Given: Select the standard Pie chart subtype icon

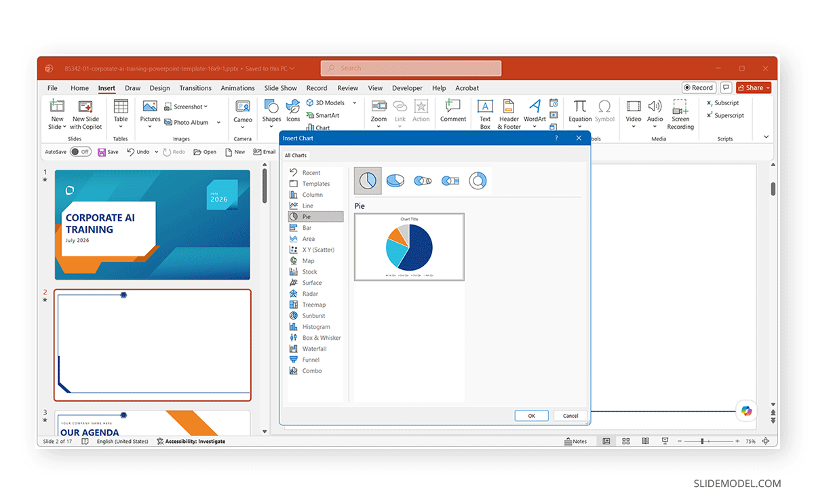Looking at the screenshot, I should tap(368, 180).
